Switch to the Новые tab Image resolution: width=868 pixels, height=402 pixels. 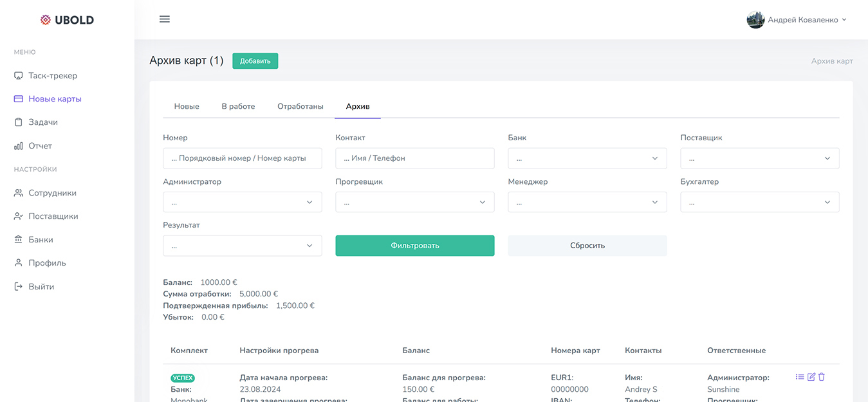click(187, 106)
